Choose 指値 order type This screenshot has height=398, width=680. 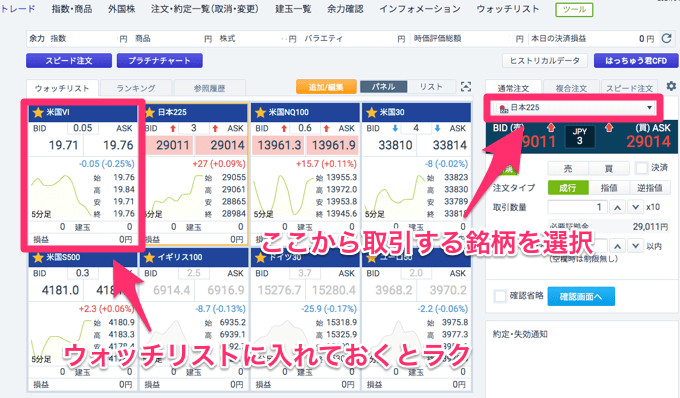click(x=608, y=188)
